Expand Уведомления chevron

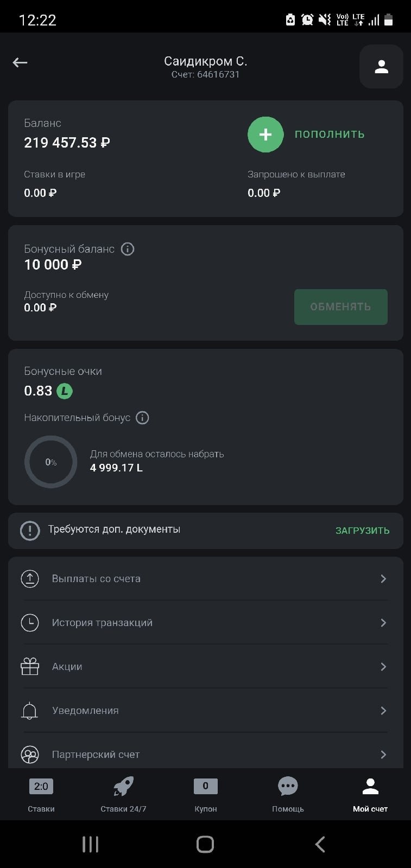(x=383, y=711)
